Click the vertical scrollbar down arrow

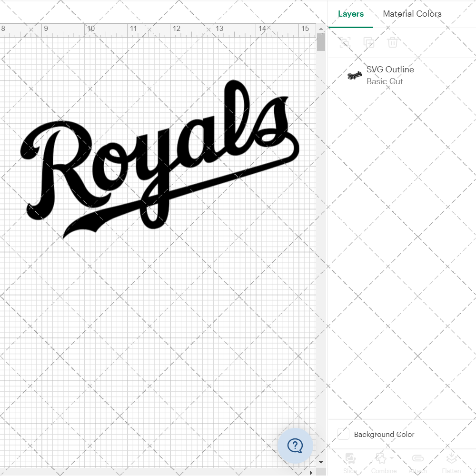(321, 463)
